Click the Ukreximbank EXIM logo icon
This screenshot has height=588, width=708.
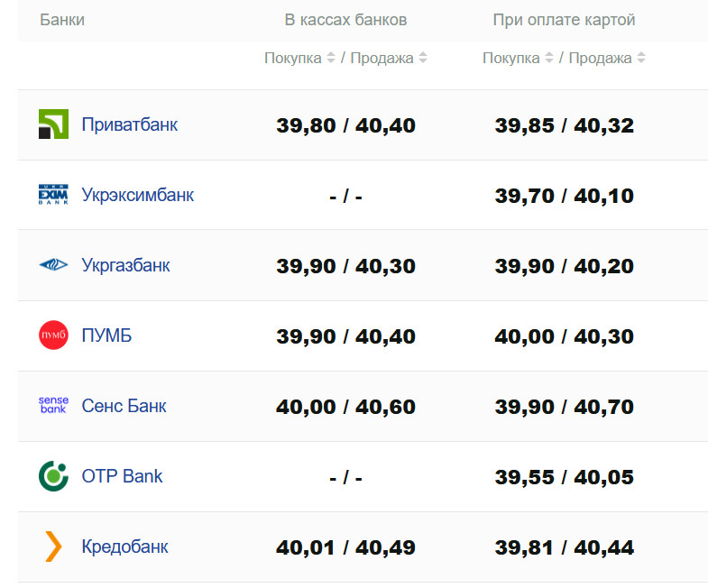pos(53,195)
